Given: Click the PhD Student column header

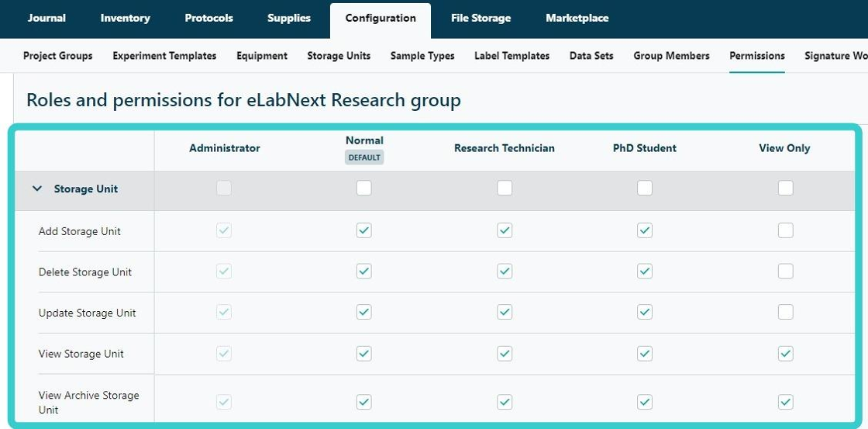Looking at the screenshot, I should 644,148.
